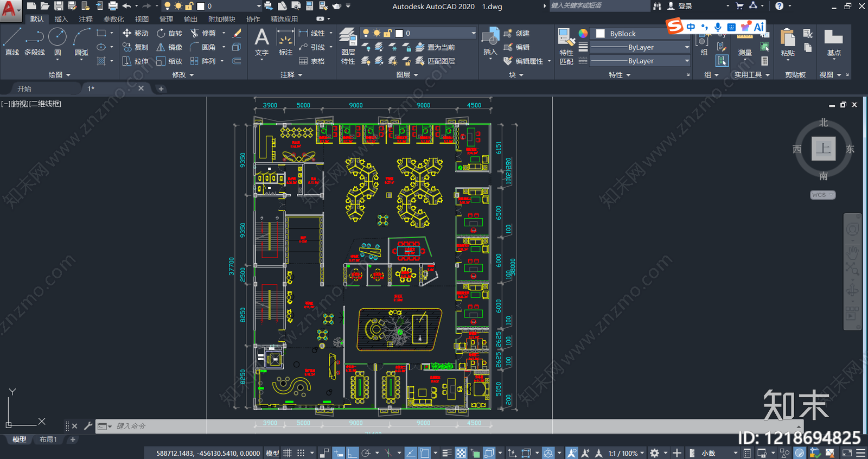Select the Polyline (多段线) tool
The image size is (868, 459).
(35, 42)
